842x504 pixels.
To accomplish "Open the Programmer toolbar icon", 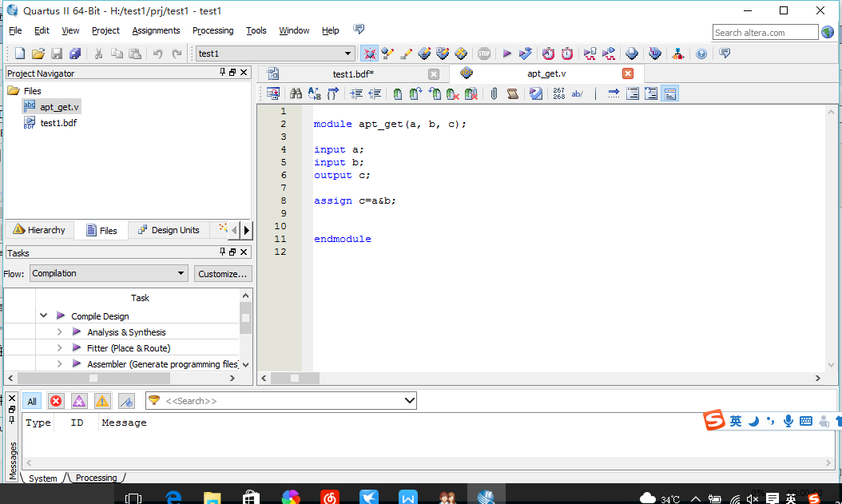I will (x=654, y=54).
